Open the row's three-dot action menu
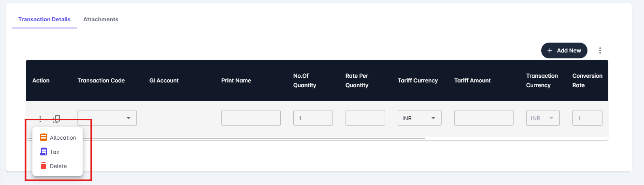 40,118
